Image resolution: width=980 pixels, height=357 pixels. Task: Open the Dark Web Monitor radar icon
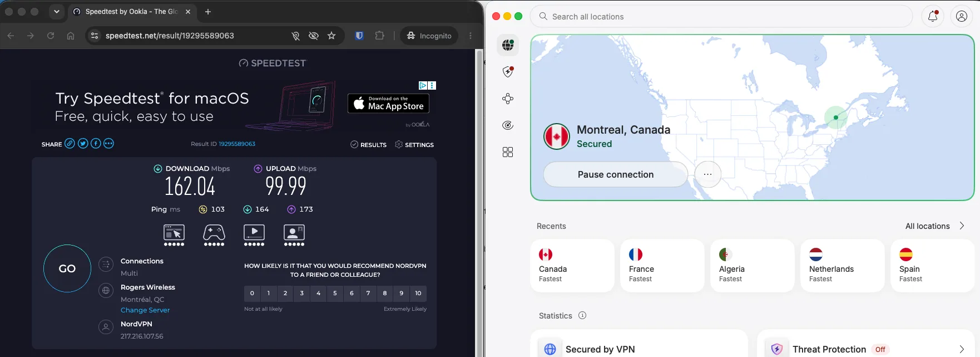click(x=508, y=125)
